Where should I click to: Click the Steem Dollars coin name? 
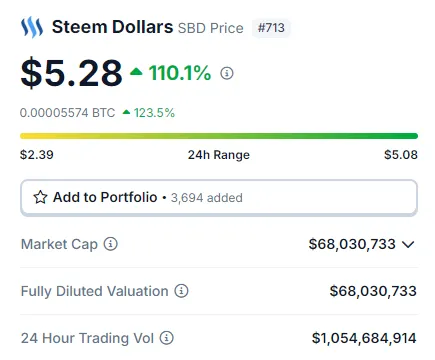click(x=112, y=27)
